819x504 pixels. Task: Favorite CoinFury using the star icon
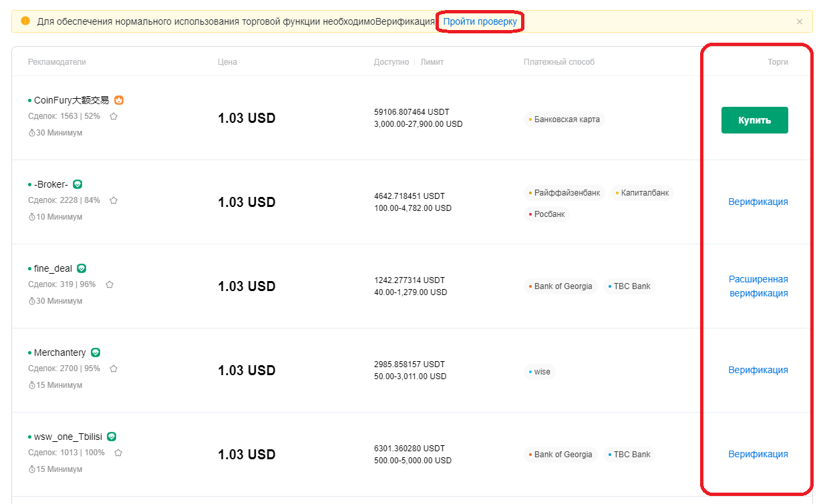tap(114, 116)
